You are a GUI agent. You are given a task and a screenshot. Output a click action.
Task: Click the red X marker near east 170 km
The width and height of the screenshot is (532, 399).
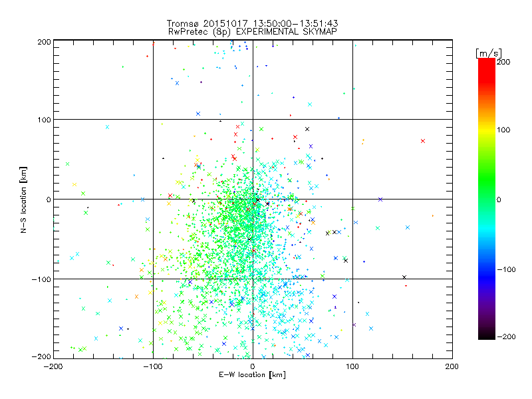pyautogui.click(x=423, y=141)
